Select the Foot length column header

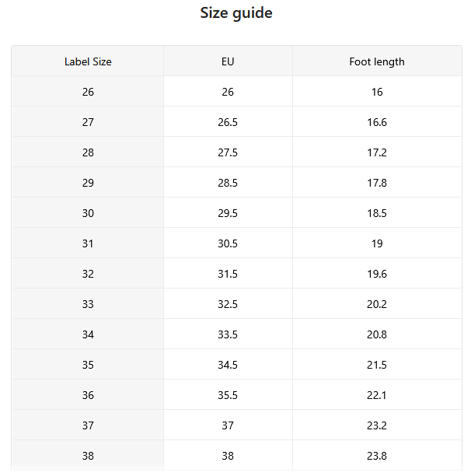(377, 61)
